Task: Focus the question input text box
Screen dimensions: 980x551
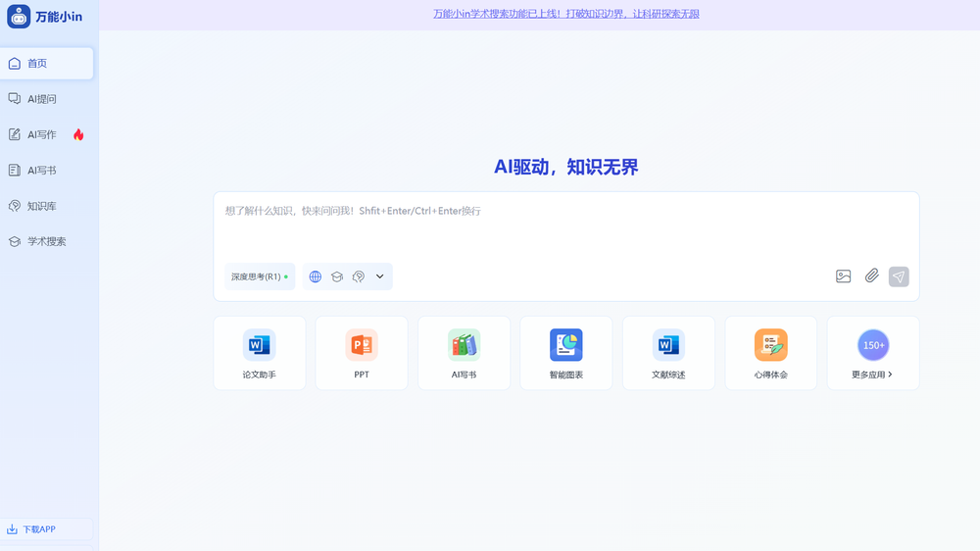Action: click(566, 225)
